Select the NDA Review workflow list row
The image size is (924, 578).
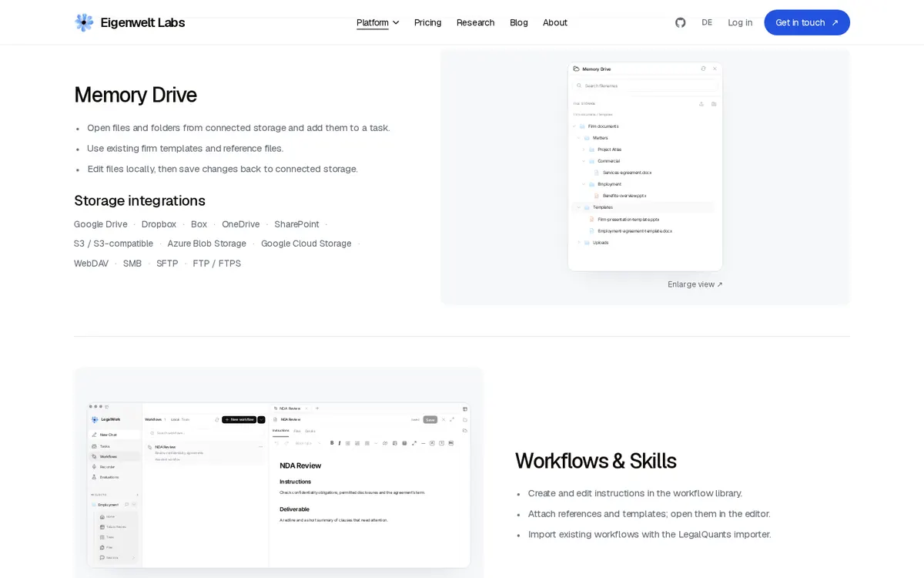pyautogui.click(x=206, y=452)
